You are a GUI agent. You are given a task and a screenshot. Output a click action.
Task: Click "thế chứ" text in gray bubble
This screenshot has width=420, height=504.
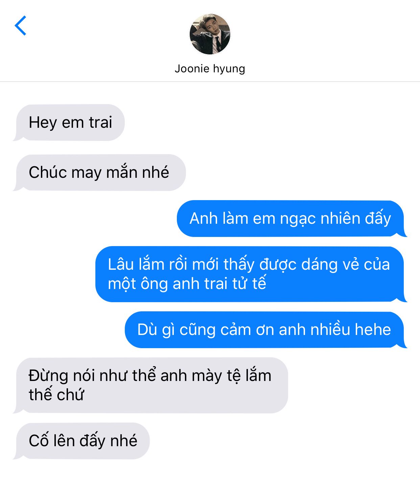coord(56,394)
